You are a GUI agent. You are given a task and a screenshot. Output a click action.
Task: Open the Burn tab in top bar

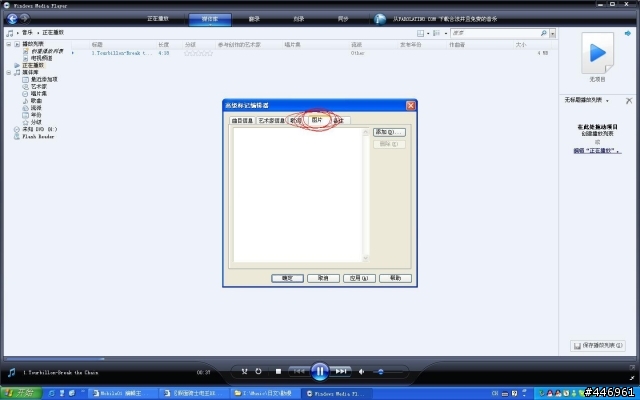(298, 19)
